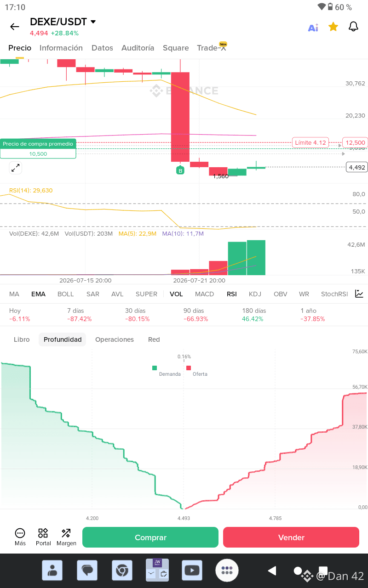
Task: Toggle the AVL indicator
Action: click(x=117, y=294)
